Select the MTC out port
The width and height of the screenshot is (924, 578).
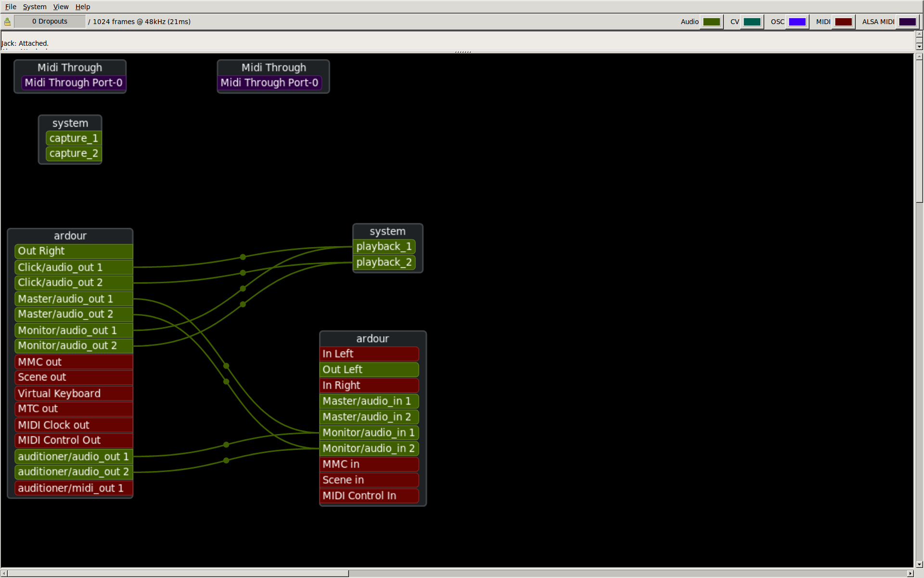pyautogui.click(x=74, y=409)
